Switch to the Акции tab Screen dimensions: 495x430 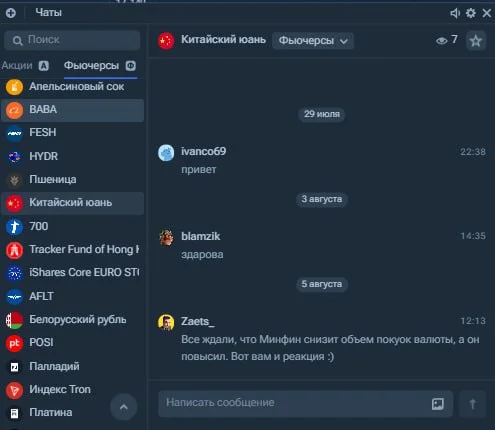point(25,66)
